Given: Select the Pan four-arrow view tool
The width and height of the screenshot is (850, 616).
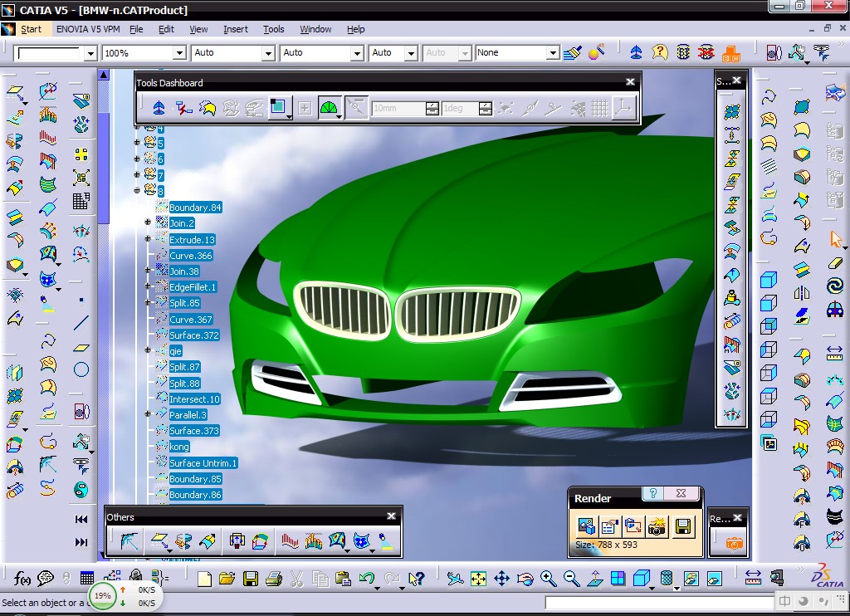Looking at the screenshot, I should [x=501, y=579].
